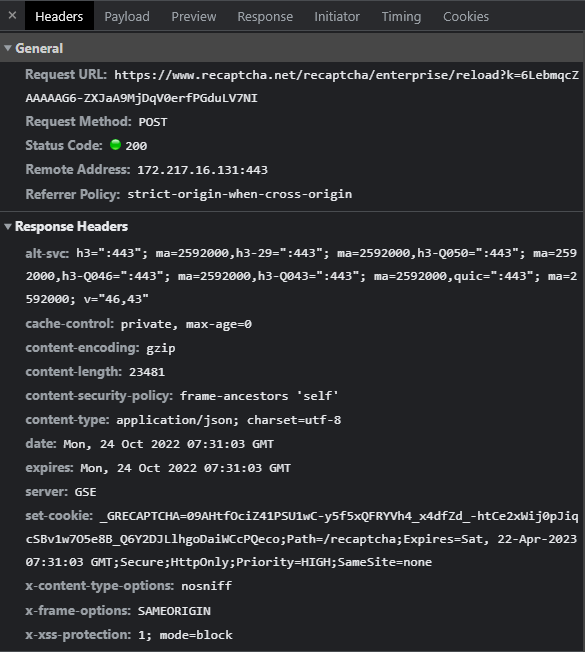Select the Headers tab
The width and height of the screenshot is (585, 652).
point(59,16)
